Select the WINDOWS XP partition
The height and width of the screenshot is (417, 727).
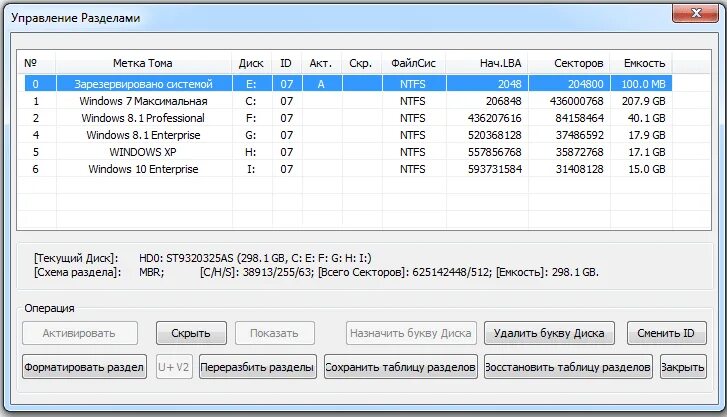[348, 152]
